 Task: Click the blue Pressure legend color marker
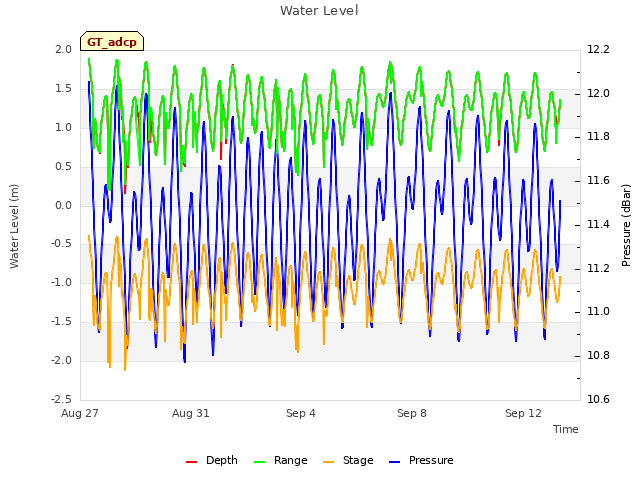[x=394, y=462]
